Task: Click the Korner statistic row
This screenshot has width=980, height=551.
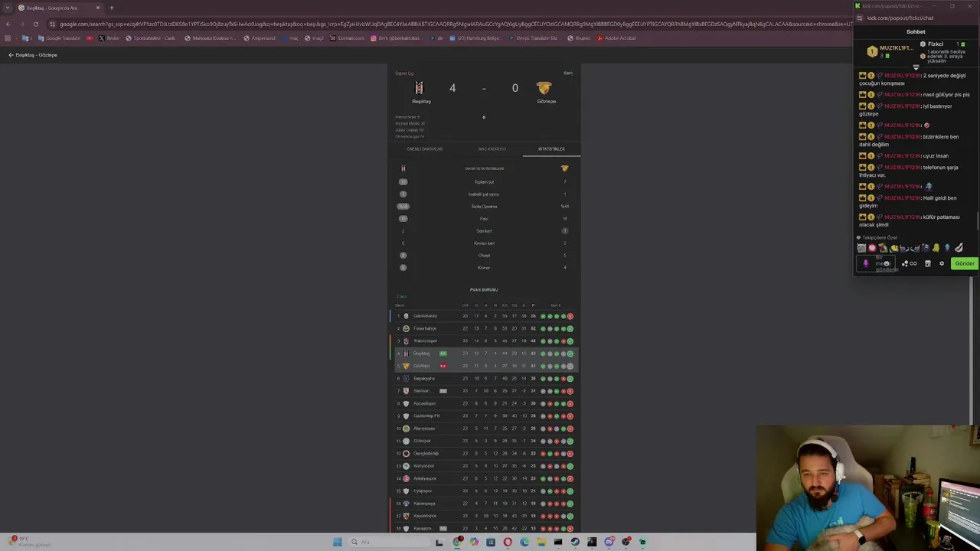Action: (x=484, y=268)
